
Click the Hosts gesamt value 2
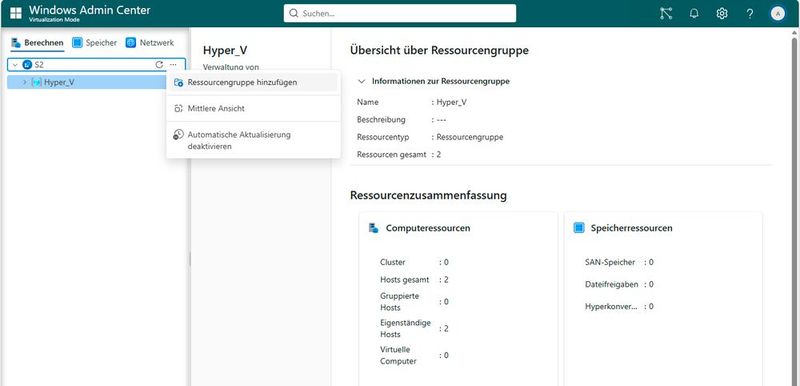coord(446,279)
